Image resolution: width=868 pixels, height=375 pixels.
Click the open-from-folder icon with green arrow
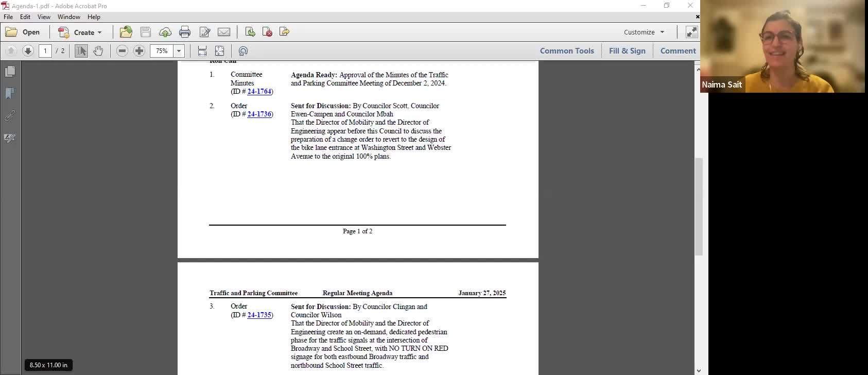[x=126, y=32]
